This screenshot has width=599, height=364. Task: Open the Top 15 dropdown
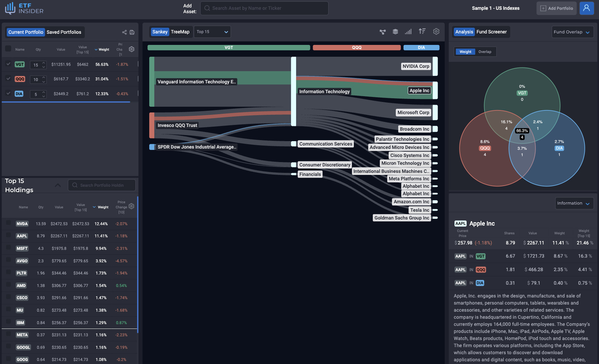pos(212,32)
